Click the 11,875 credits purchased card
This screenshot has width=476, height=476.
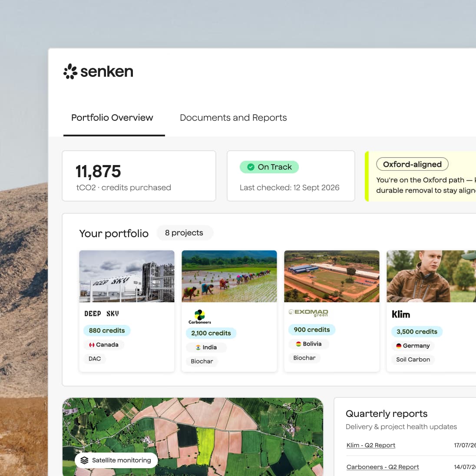(139, 176)
